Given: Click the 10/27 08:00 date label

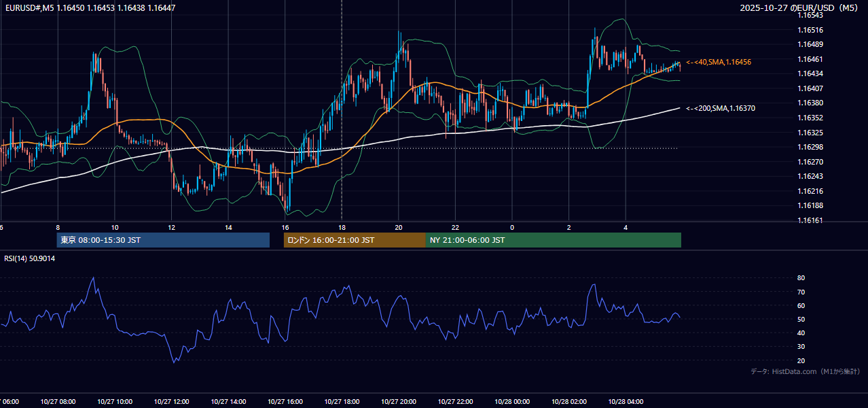Looking at the screenshot, I should (58, 402).
